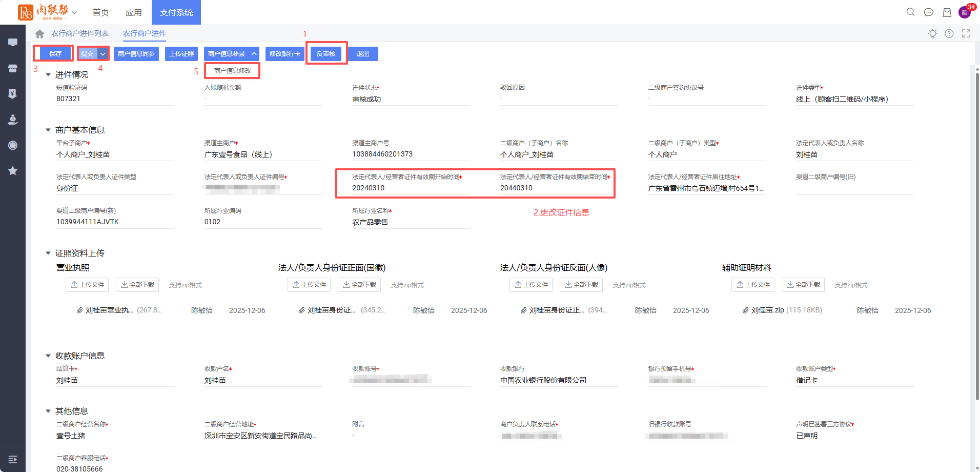
Task: Open the help question mark icon
Action: coord(949,34)
